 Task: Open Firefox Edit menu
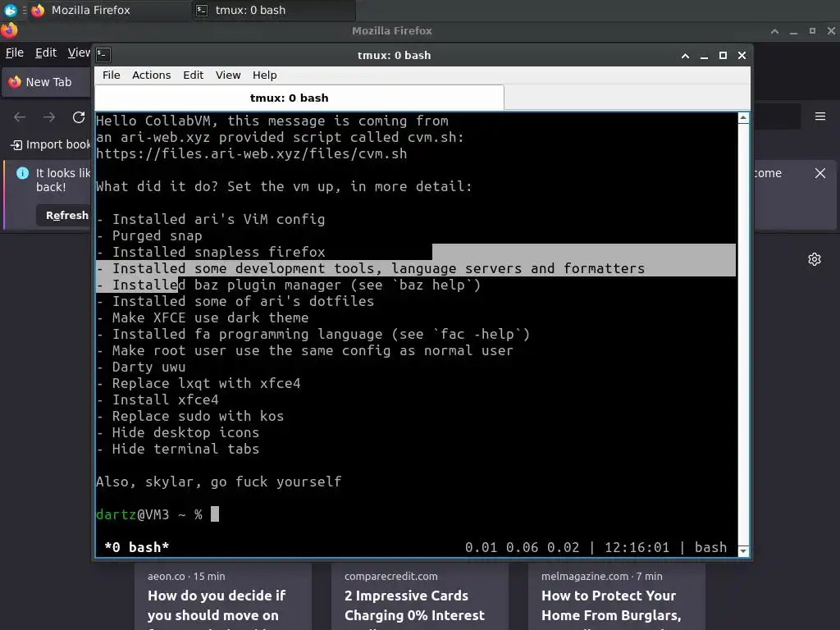46,52
